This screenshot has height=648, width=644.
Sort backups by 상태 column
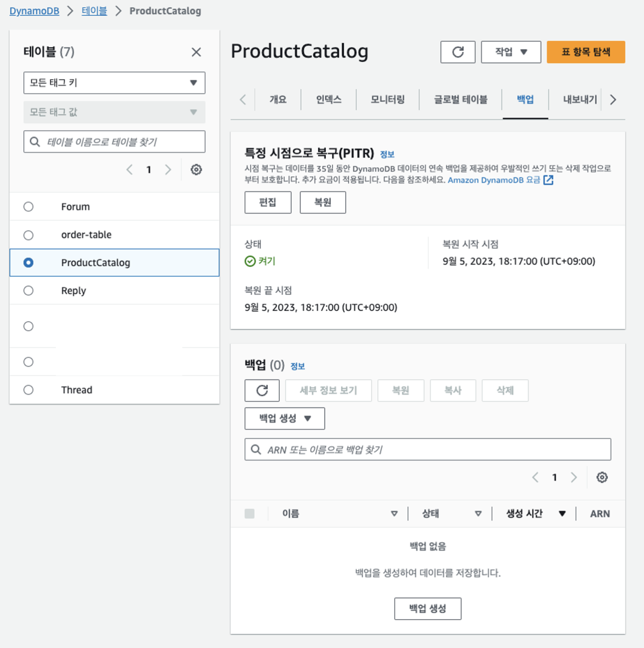click(478, 514)
